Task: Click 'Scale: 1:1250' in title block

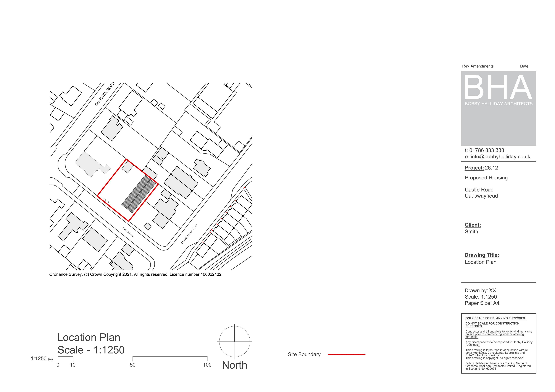Action: (481, 297)
